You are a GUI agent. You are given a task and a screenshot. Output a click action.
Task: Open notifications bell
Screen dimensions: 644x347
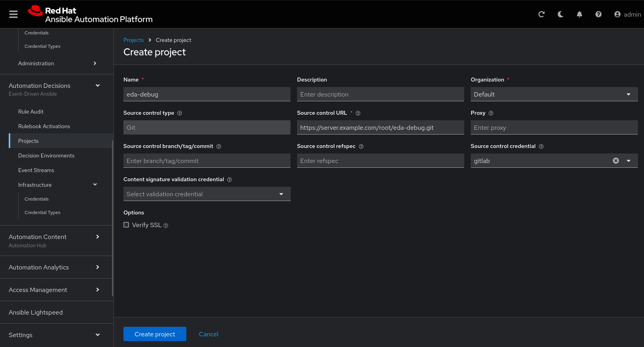580,14
